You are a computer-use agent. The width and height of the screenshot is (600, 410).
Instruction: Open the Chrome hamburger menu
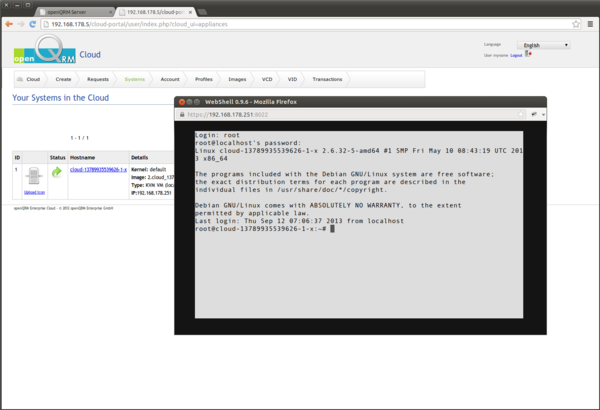[590, 24]
